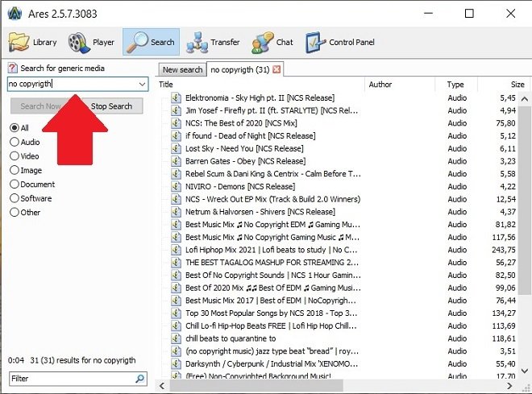
Task: Click audio icon of if found - Dead of Night
Action: coord(176,136)
